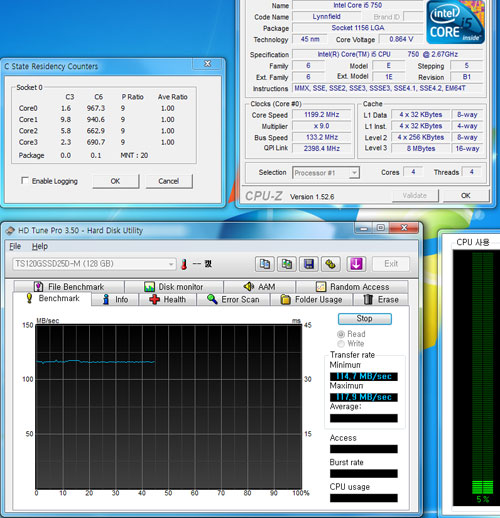Switch to the Info tab
Screen dimensions: 500x518
pyautogui.click(x=115, y=299)
